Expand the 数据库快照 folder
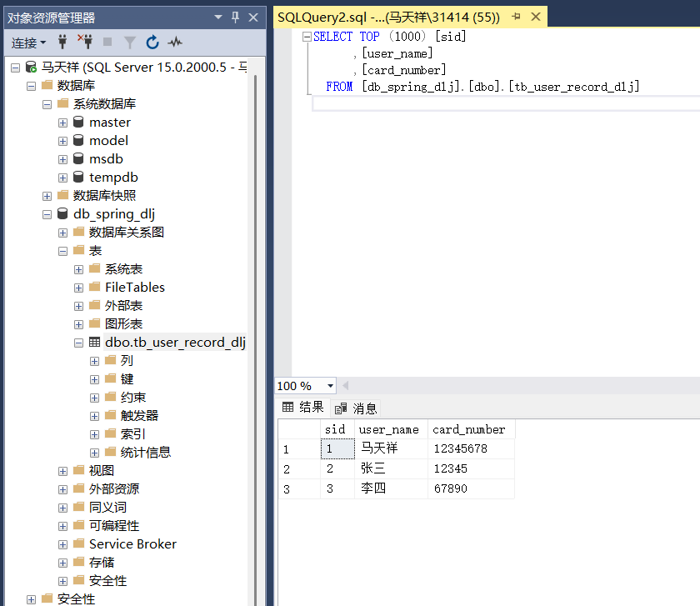The width and height of the screenshot is (700, 606). (x=47, y=196)
